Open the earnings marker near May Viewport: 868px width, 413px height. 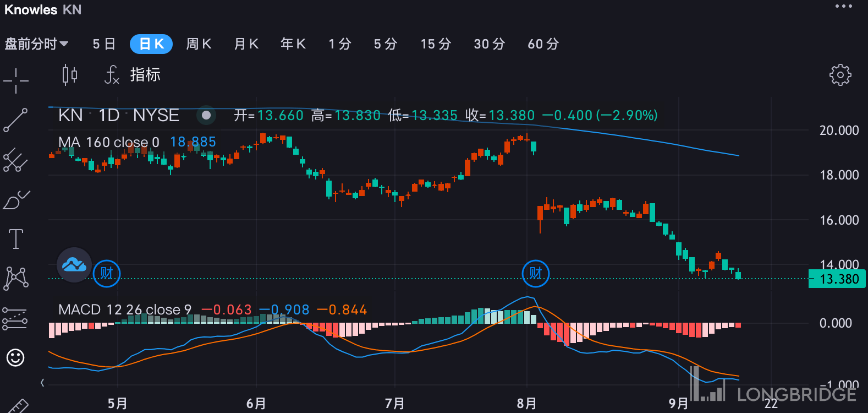107,273
